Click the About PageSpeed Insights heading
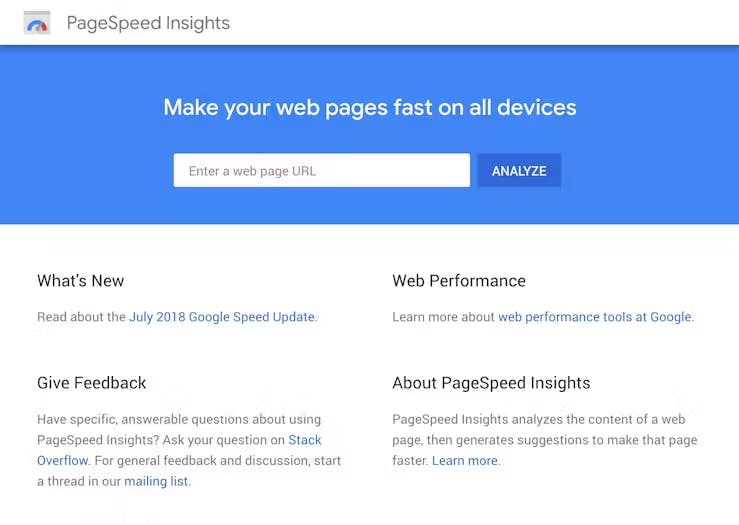The image size is (739, 525). coord(491,383)
